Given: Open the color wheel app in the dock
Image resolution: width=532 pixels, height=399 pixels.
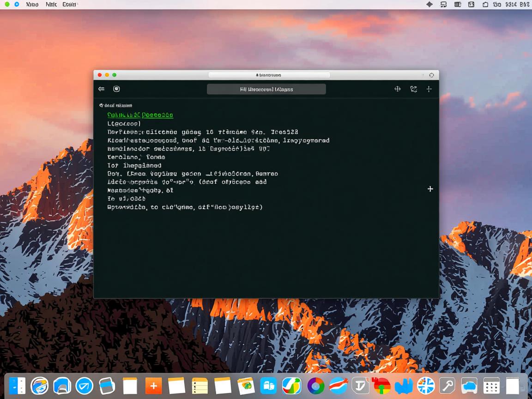Looking at the screenshot, I should 316,386.
